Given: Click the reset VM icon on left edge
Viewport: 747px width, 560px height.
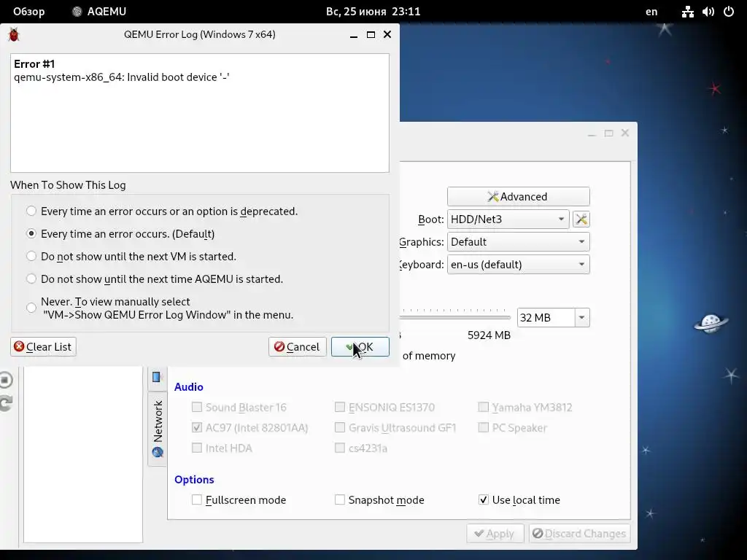Looking at the screenshot, I should pos(5,403).
